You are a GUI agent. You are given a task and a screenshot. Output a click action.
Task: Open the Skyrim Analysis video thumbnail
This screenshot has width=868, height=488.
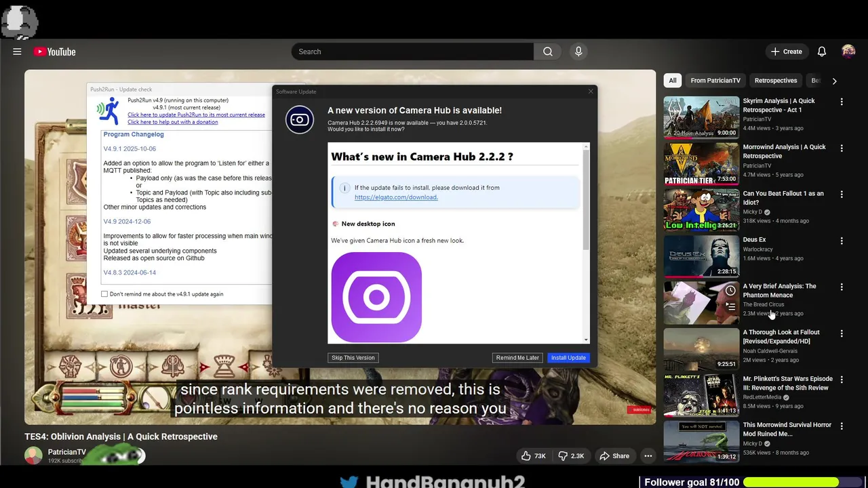[x=701, y=117]
